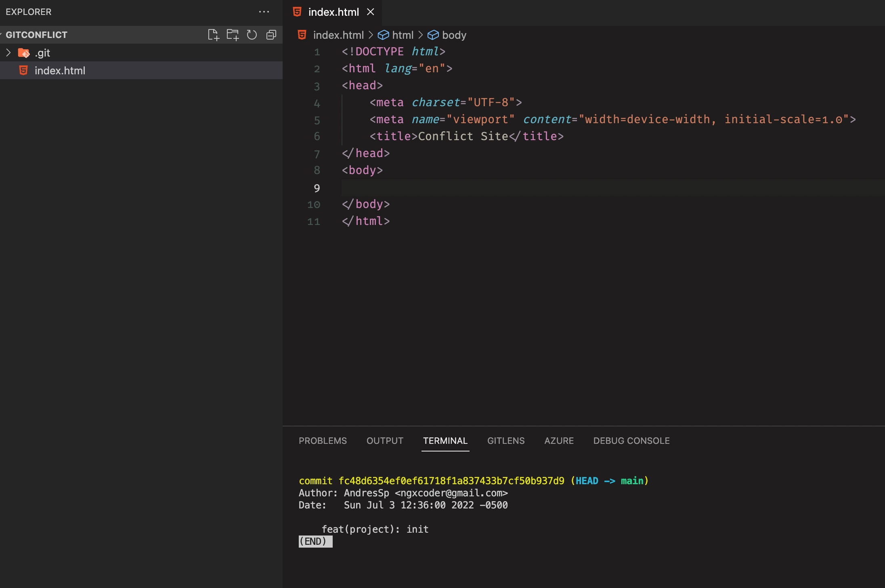
Task: Click the body breadcrumb item
Action: [454, 35]
